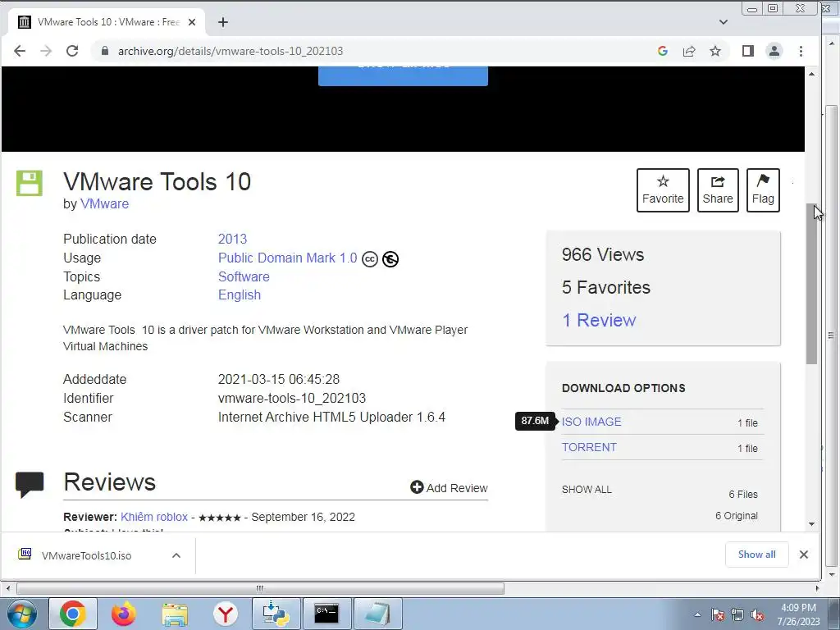Open the Chrome profile avatar
The width and height of the screenshot is (840, 630).
coord(774,51)
